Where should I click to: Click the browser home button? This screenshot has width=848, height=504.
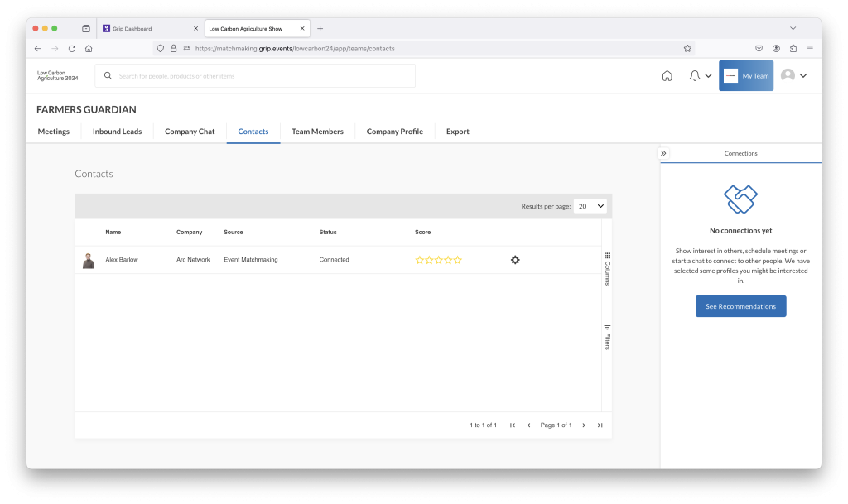89,49
